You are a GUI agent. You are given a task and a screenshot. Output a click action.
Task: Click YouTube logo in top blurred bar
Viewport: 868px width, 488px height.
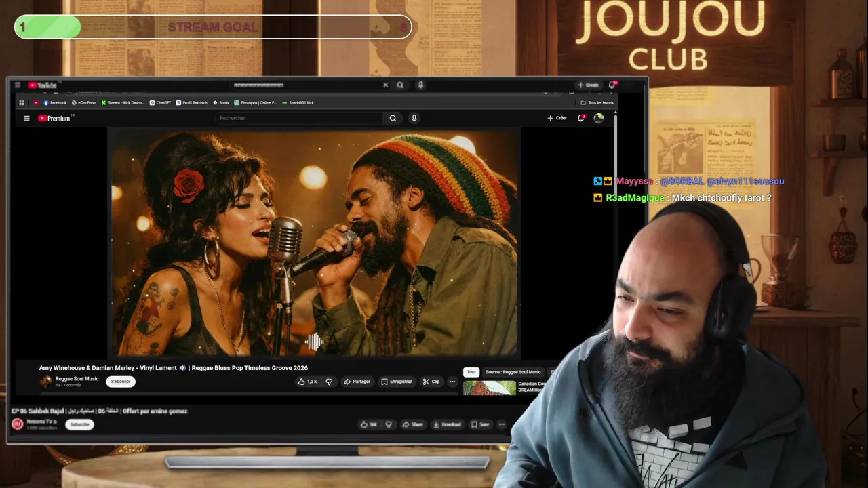point(43,85)
